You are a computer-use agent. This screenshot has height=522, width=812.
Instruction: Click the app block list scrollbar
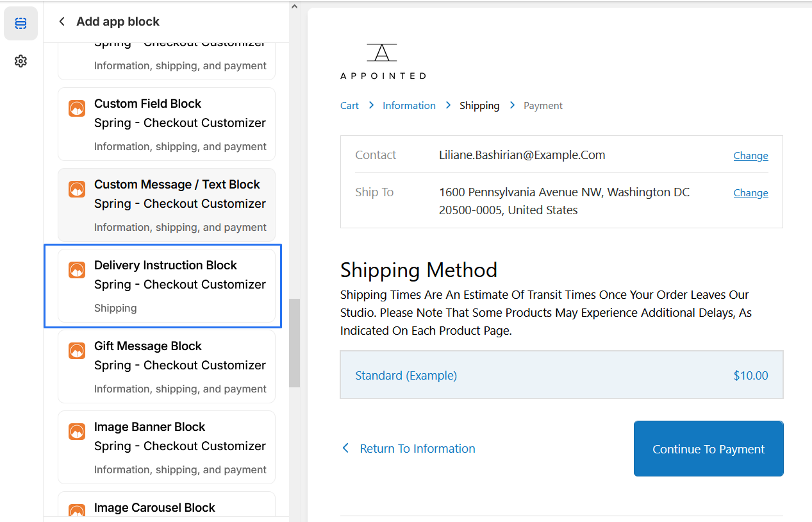point(294,343)
